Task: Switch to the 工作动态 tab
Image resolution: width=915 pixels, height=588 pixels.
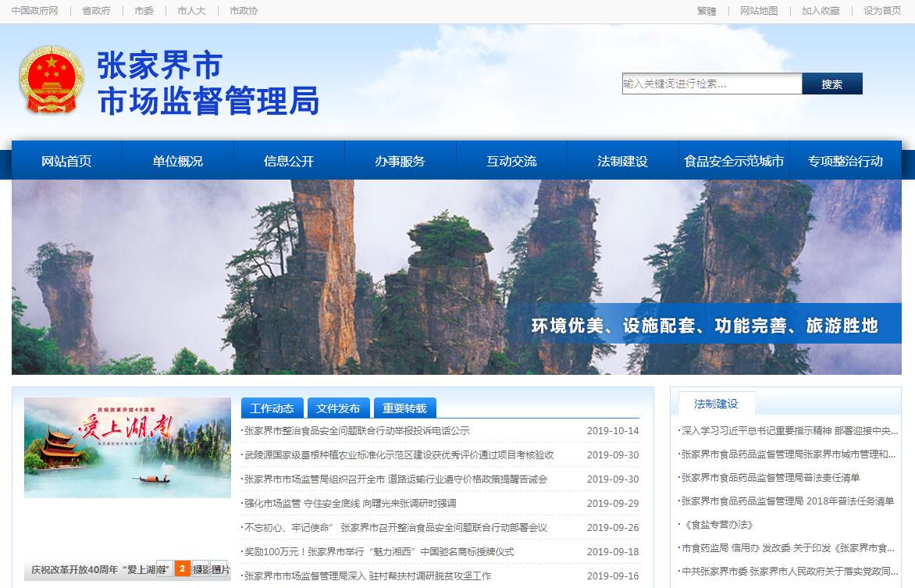Action: (x=272, y=408)
